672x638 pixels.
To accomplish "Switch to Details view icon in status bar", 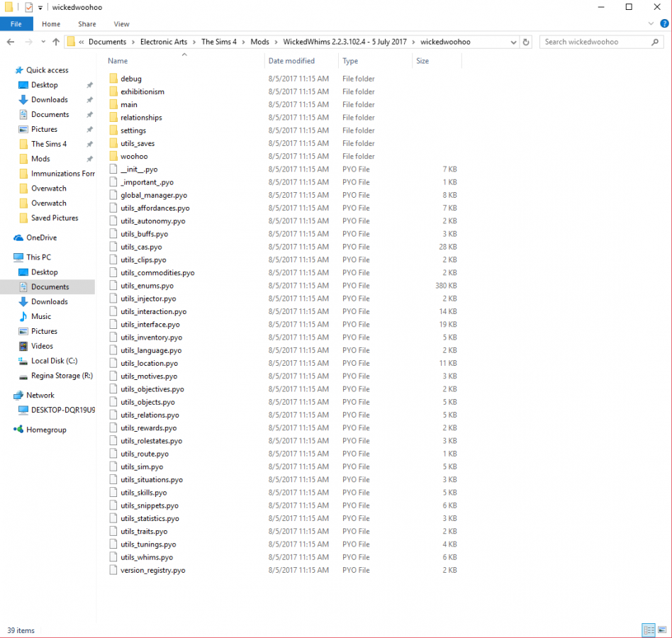I will tap(649, 630).
